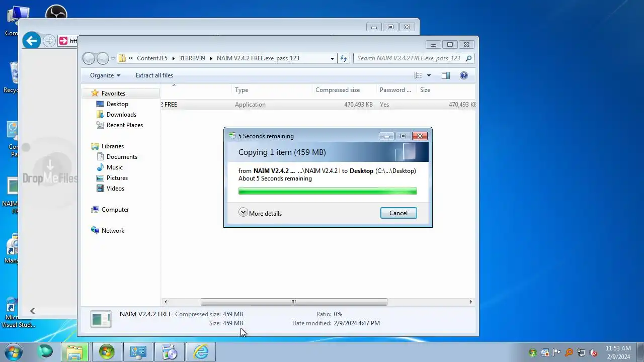Viewport: 644px width, 362px height.
Task: Click 31BRBV39 in the address breadcrumb
Action: (192, 58)
